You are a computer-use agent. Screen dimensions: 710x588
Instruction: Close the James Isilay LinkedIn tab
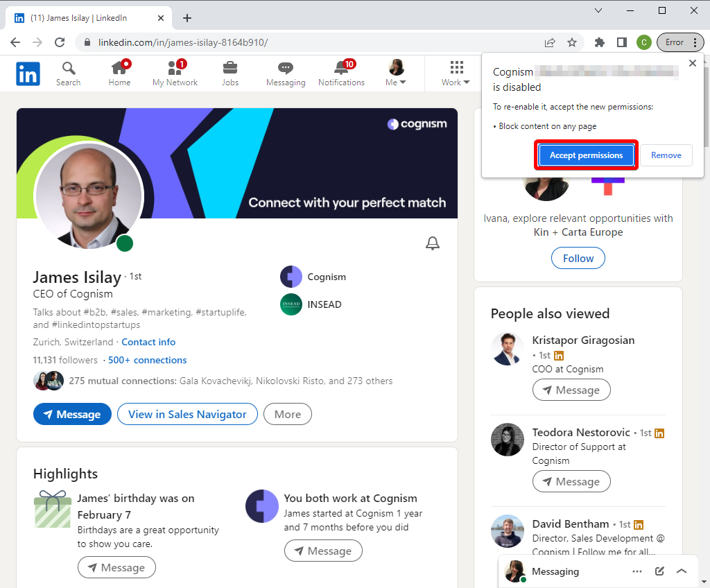pos(161,18)
